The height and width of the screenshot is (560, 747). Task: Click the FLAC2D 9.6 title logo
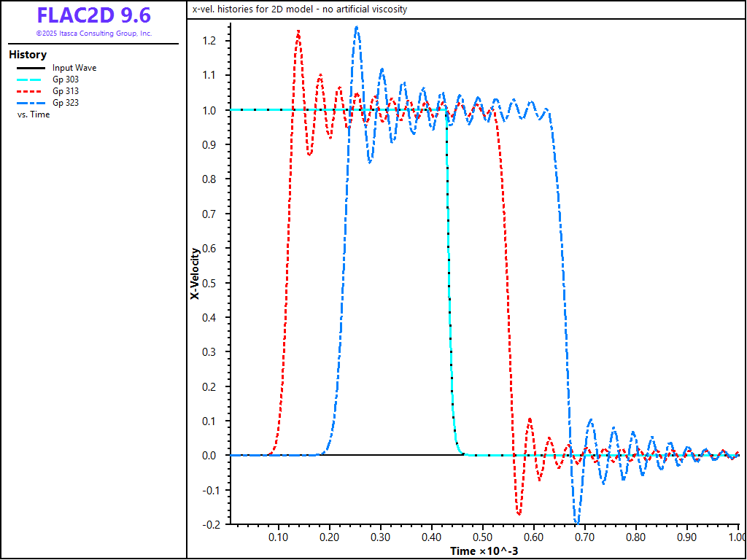(x=93, y=16)
